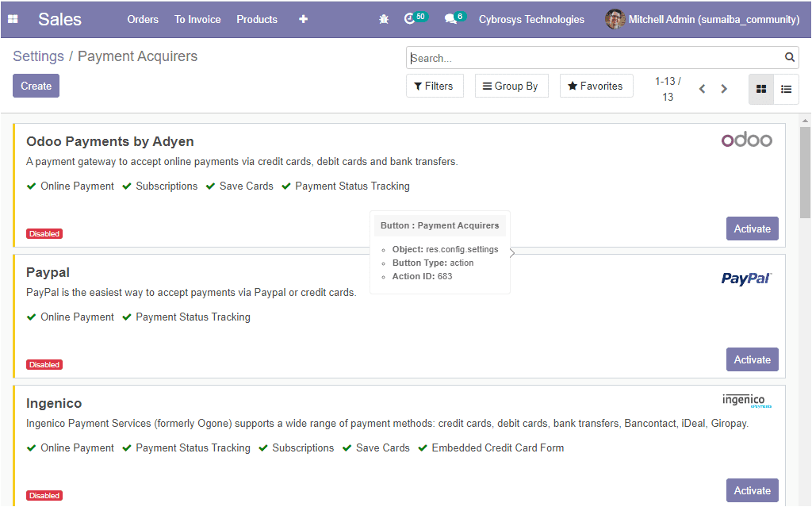Click Disabled badge on Paypal card

[x=44, y=365]
